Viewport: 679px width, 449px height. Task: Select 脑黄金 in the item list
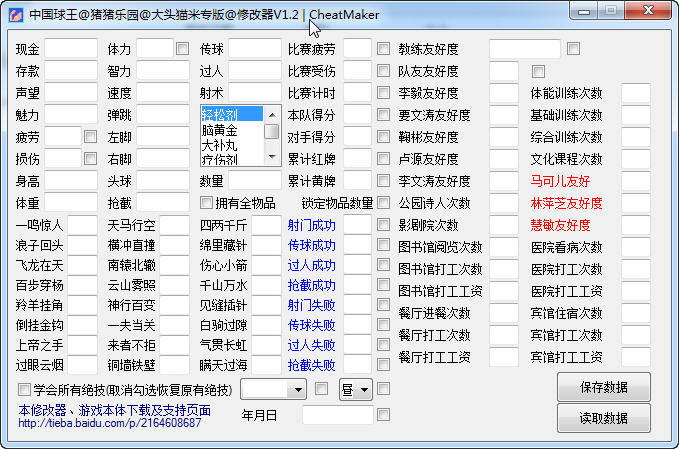point(232,129)
